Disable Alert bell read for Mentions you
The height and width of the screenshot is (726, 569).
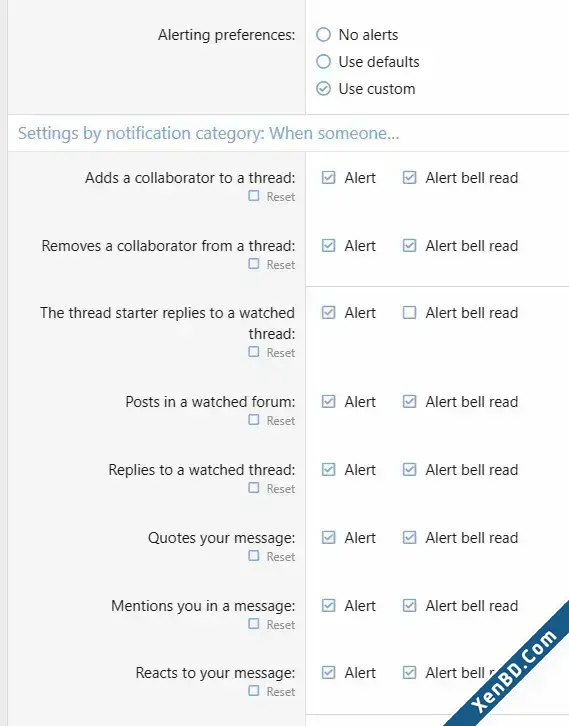(x=409, y=606)
